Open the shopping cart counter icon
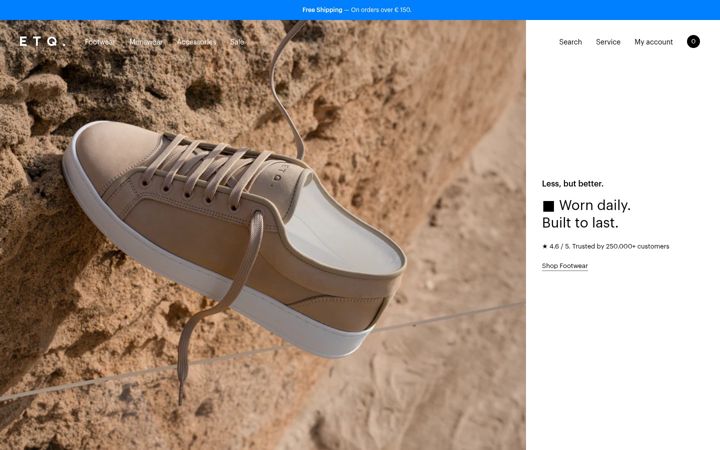 pyautogui.click(x=693, y=41)
